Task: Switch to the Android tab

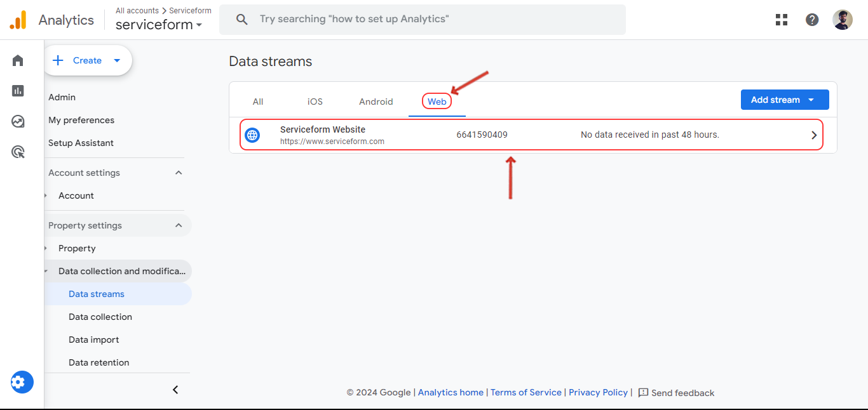Action: coord(376,102)
